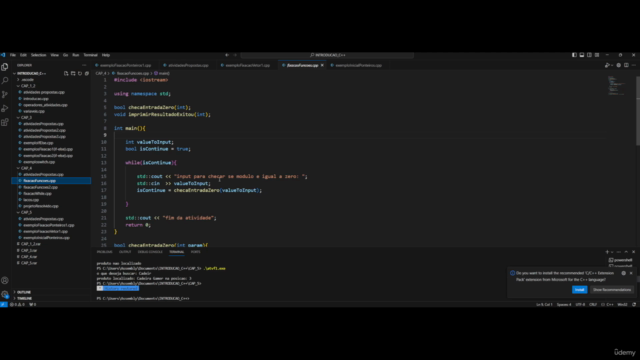Click the code minimap preview
Viewport: 640px width, 360px height.
(x=616, y=86)
